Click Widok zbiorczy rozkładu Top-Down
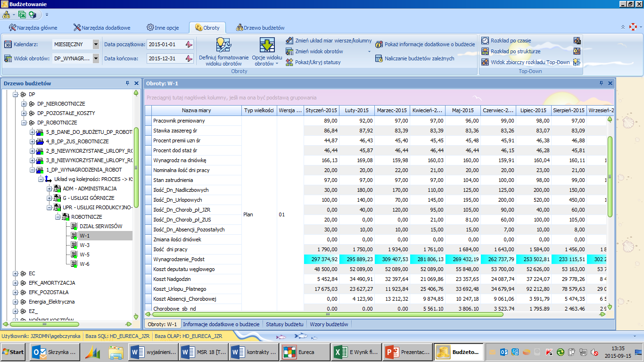The image size is (644, 362). click(x=525, y=62)
